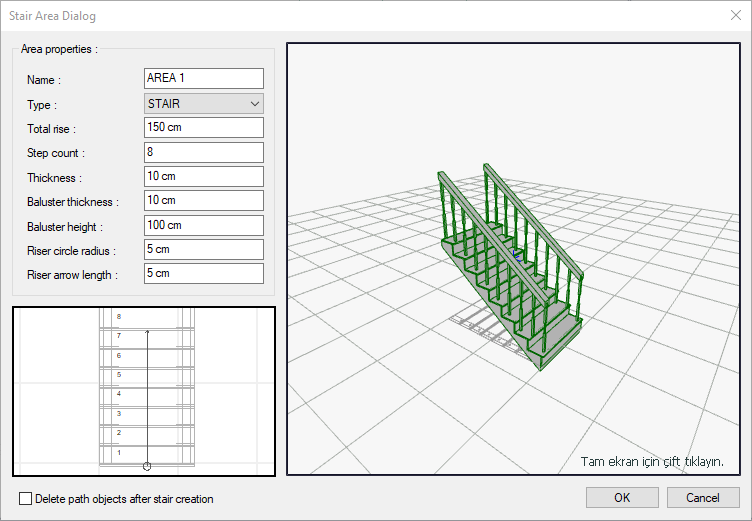Select step number 4 in plan preview
752x521 pixels.
(119, 394)
